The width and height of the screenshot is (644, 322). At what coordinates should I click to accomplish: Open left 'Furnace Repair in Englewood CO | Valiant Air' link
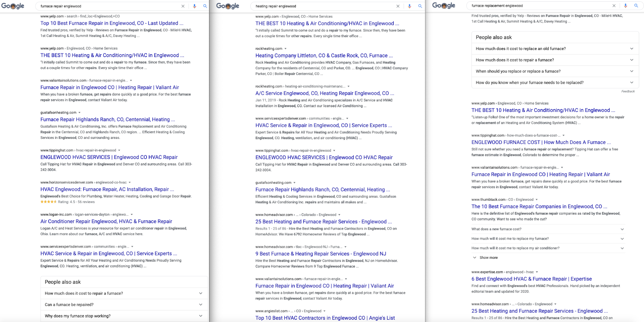[x=110, y=87]
